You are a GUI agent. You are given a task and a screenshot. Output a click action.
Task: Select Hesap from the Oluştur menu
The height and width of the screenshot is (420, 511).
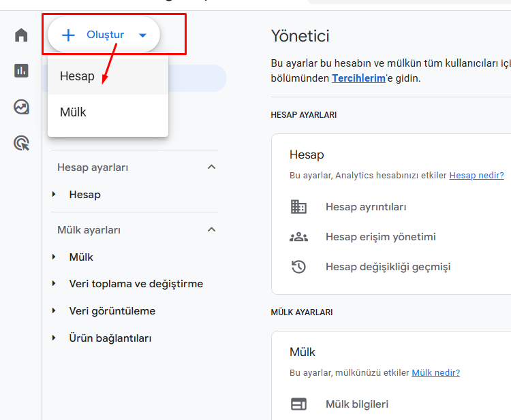(77, 76)
